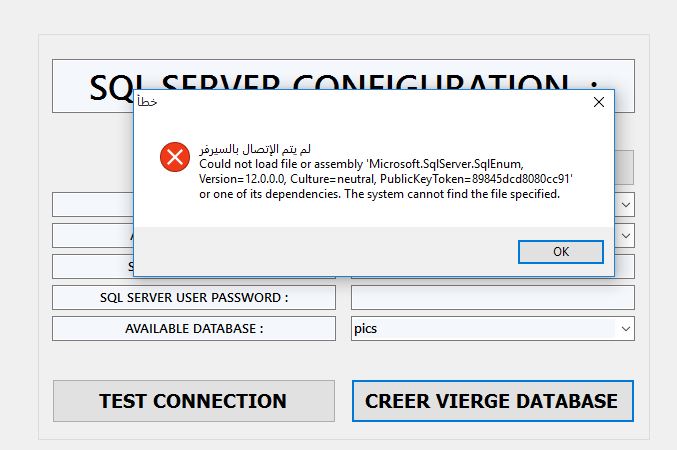Click the SQL SERVER USER PASSWORD label
Image resolution: width=677 pixels, height=450 pixels.
pyautogui.click(x=193, y=298)
